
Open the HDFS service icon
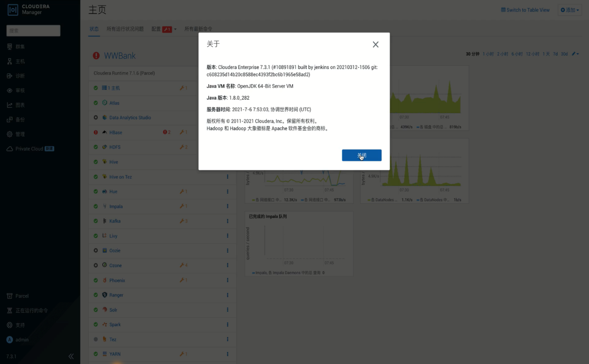pyautogui.click(x=104, y=147)
